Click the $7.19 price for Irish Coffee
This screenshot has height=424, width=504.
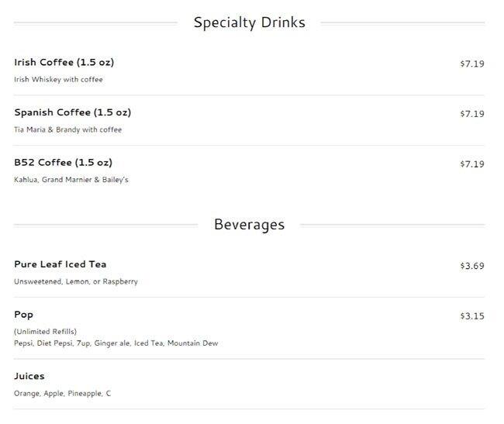click(x=471, y=64)
